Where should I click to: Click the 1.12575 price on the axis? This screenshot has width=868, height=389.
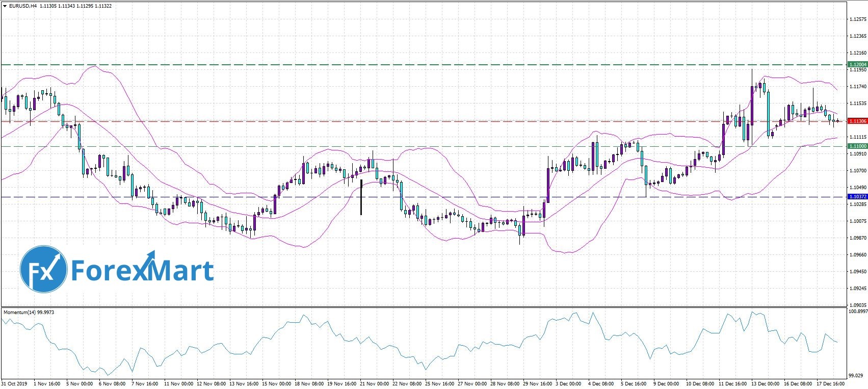857,19
